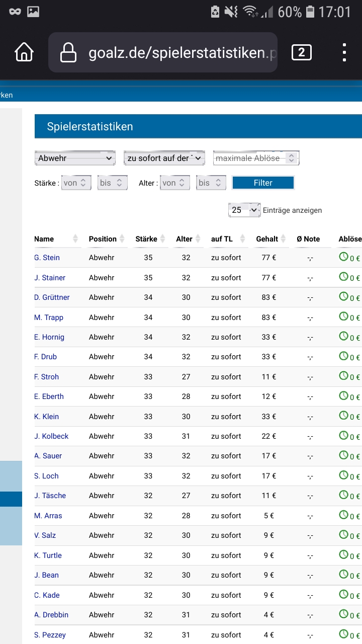Click green clock icon in J. Kolbeck row
362x644 pixels.
coord(343,436)
